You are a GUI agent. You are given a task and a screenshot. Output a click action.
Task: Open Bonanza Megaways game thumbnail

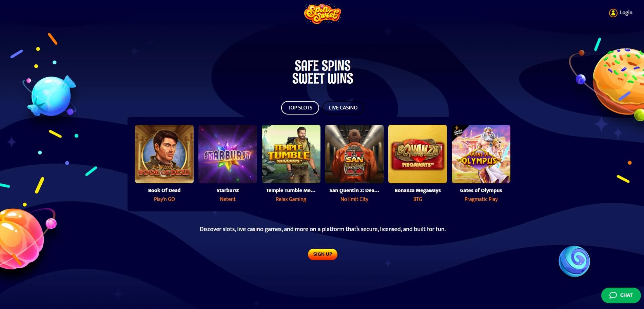click(417, 154)
